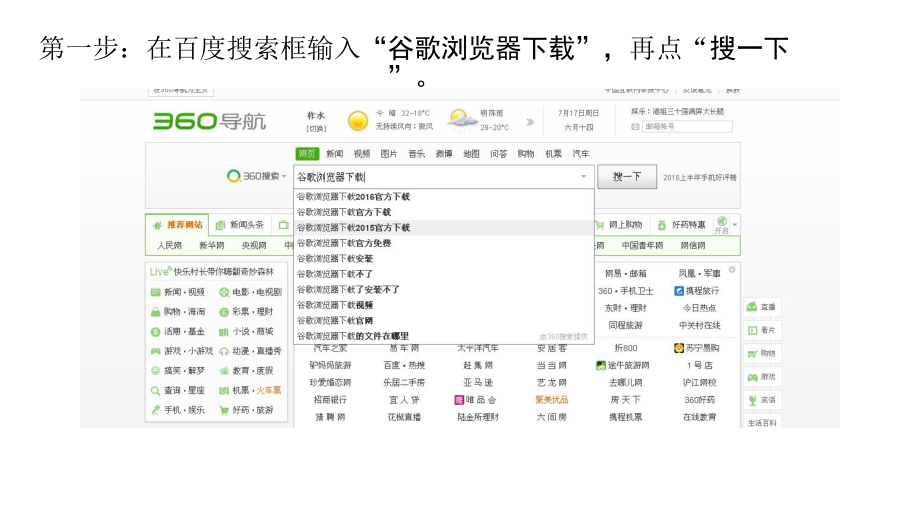This screenshot has height=518, width=920.
Task: Open the 携程机票 link
Action: click(x=625, y=417)
